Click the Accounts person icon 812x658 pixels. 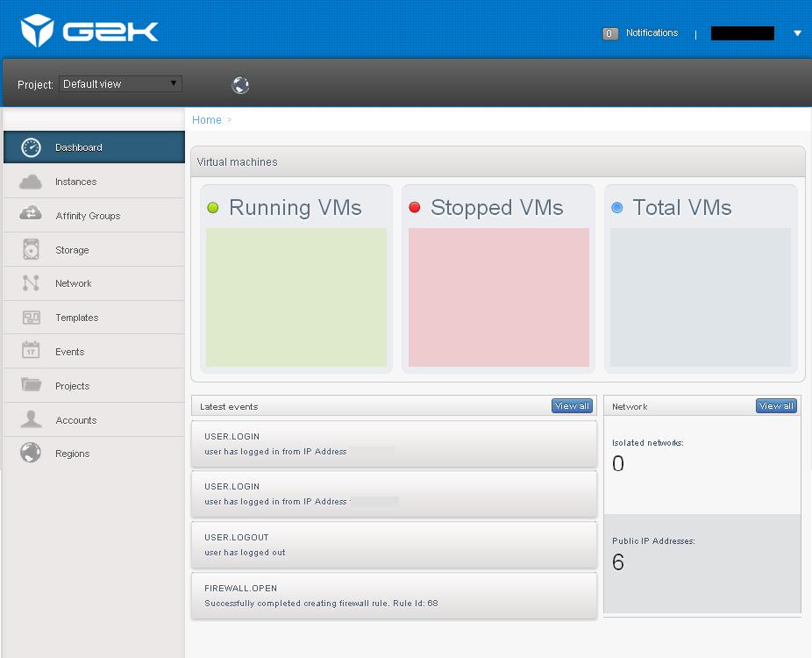point(31,419)
